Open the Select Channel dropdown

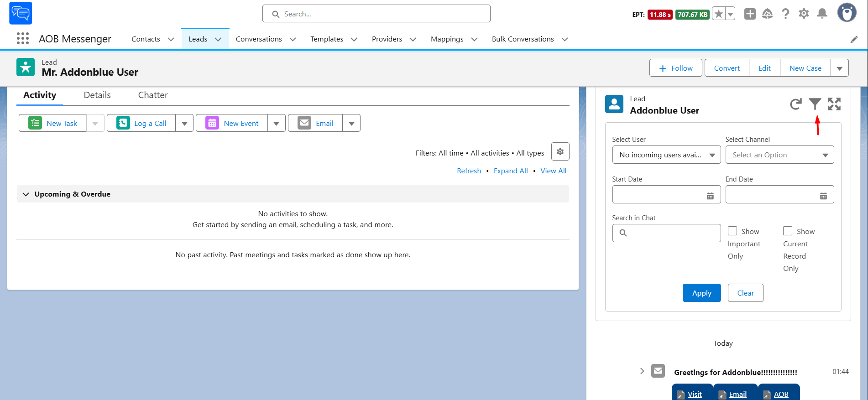[779, 155]
